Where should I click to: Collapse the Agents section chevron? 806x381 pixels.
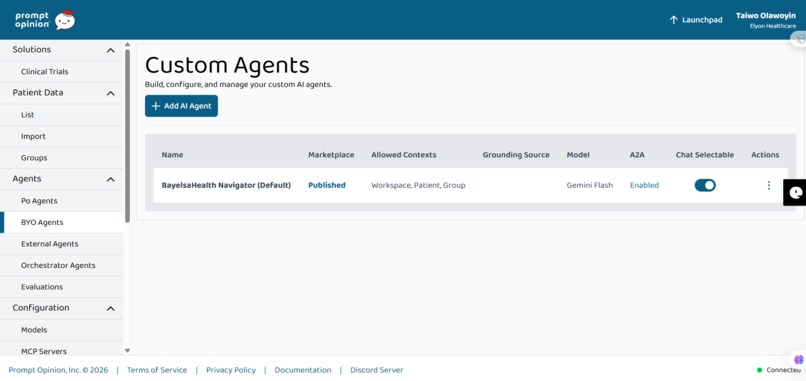(111, 179)
